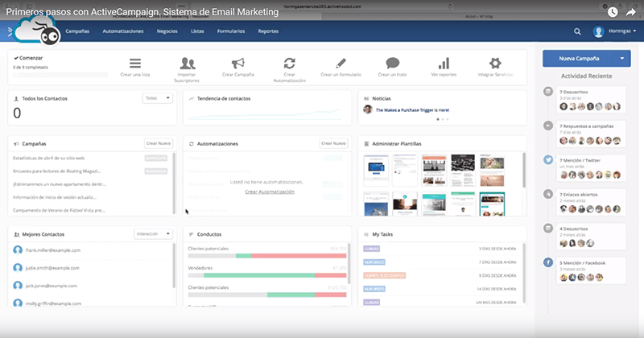Click the sidebar expand chevron at top left
644x338 pixels.
point(10,31)
